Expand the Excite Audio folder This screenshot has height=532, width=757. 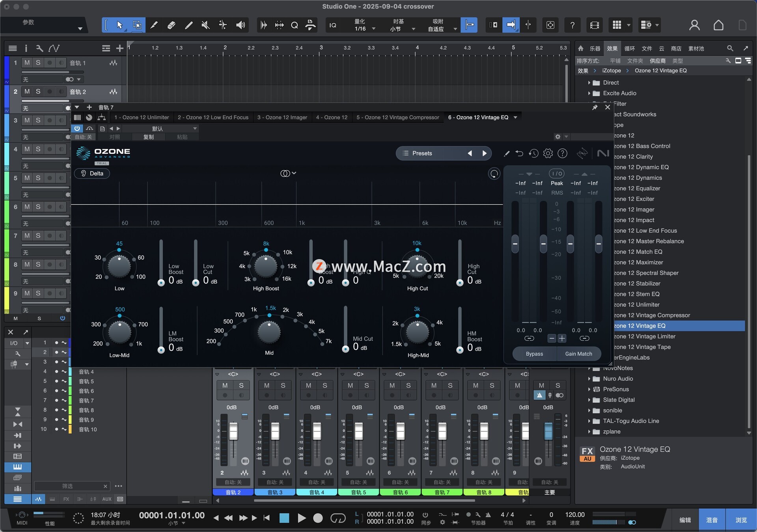pyautogui.click(x=589, y=93)
